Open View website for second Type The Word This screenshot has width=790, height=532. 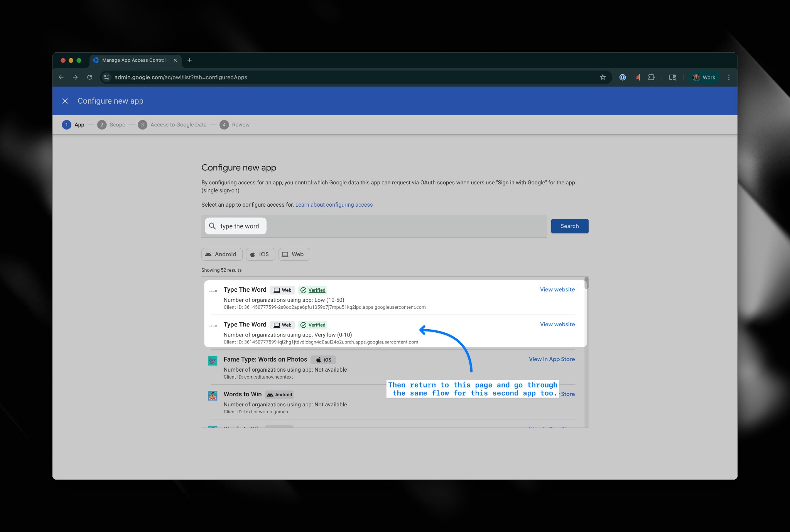pyautogui.click(x=557, y=324)
